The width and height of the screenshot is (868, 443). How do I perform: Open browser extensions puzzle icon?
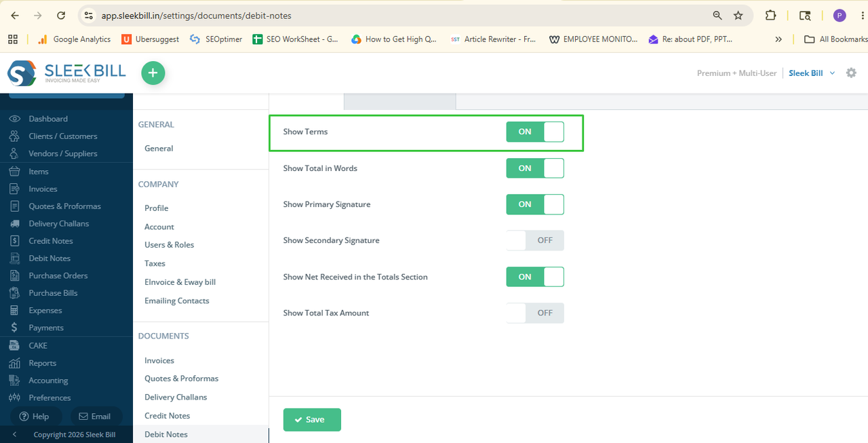coord(771,15)
